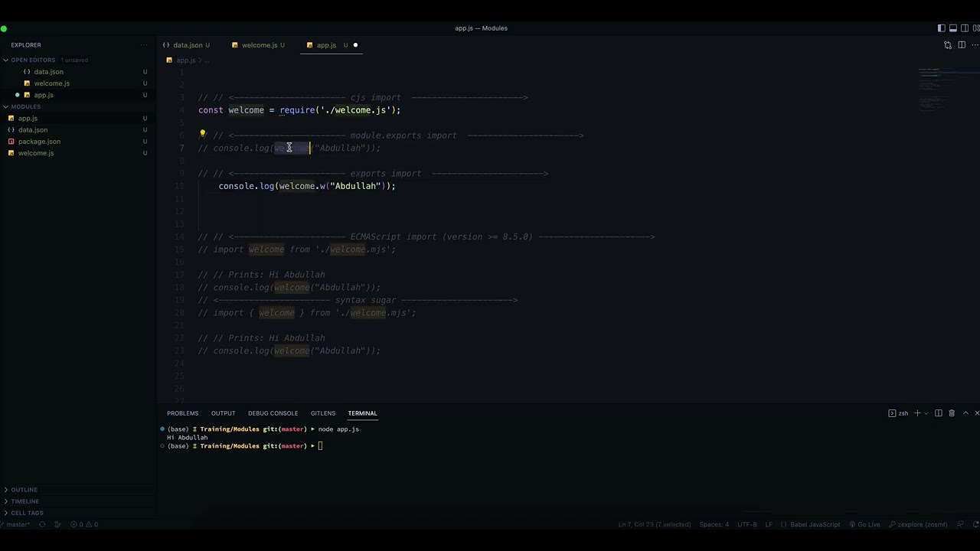Viewport: 980px width, 551px height.
Task: Create a new terminal with plus icon
Action: click(917, 413)
